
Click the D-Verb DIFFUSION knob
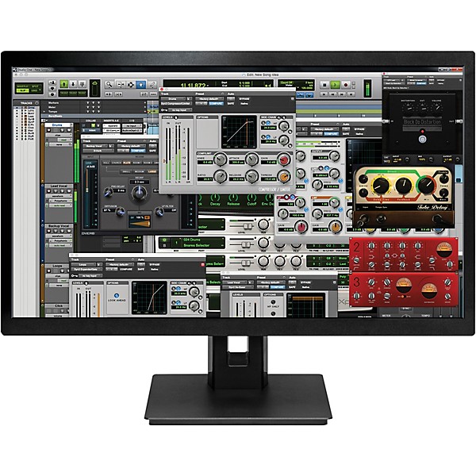point(121,211)
